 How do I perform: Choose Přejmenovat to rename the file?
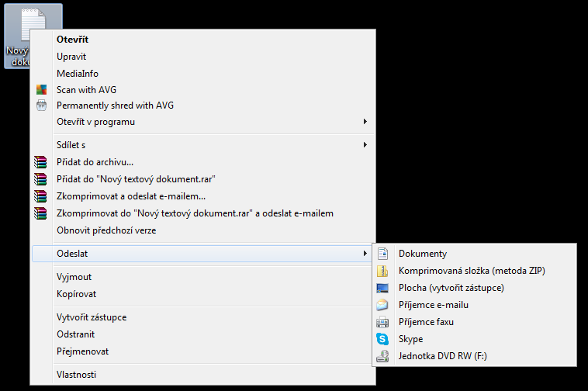82,351
